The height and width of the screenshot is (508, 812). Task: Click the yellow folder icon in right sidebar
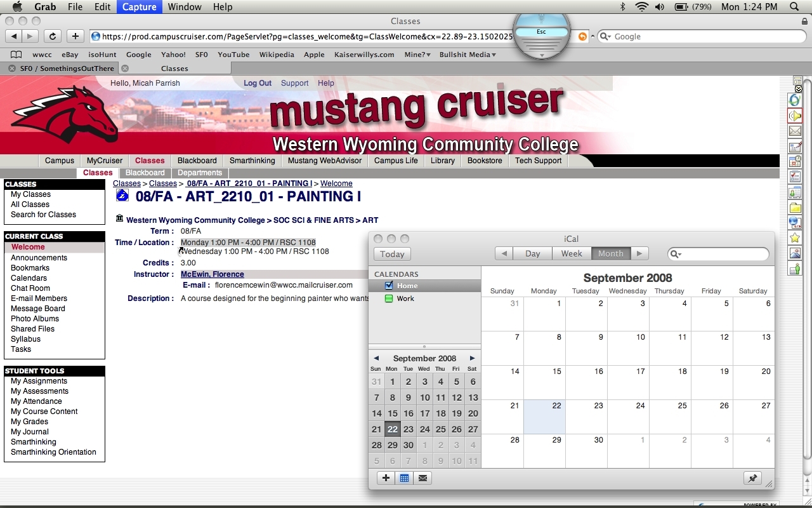click(795, 208)
